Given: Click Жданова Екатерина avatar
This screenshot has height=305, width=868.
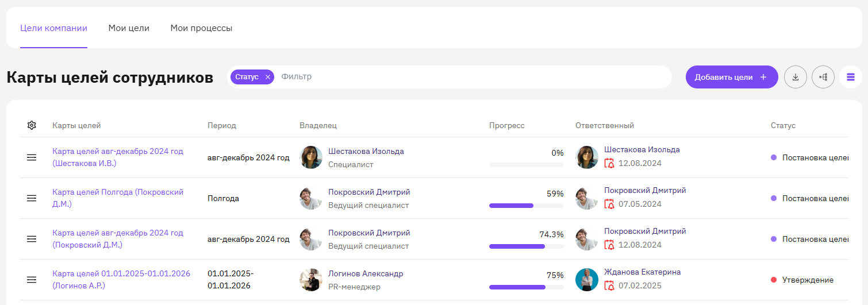Looking at the screenshot, I should (x=587, y=280).
